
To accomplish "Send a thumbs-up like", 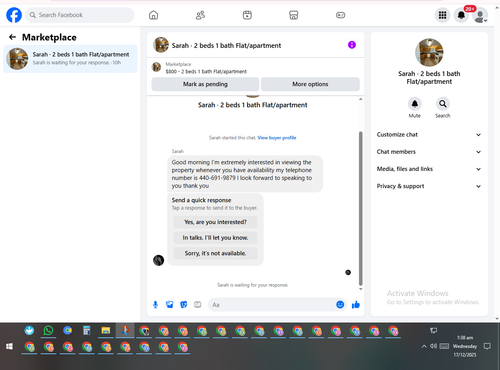I will (x=356, y=305).
